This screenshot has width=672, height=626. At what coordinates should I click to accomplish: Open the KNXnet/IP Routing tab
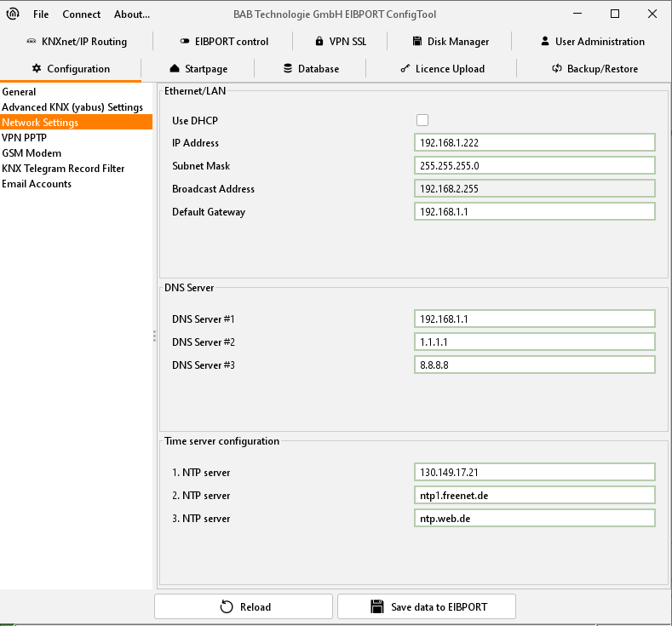click(x=77, y=41)
